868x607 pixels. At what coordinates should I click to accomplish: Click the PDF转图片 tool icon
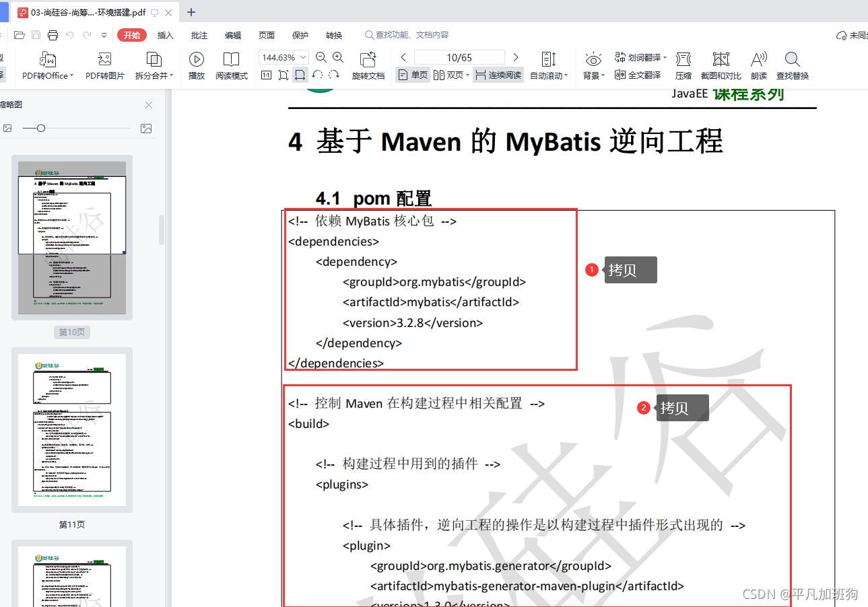(104, 59)
